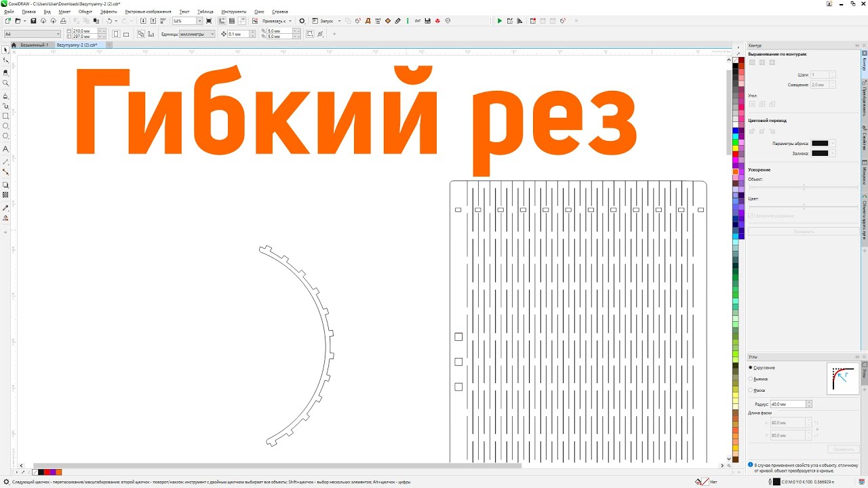Toggle the Связанное ускорение checkbox

coord(751,216)
